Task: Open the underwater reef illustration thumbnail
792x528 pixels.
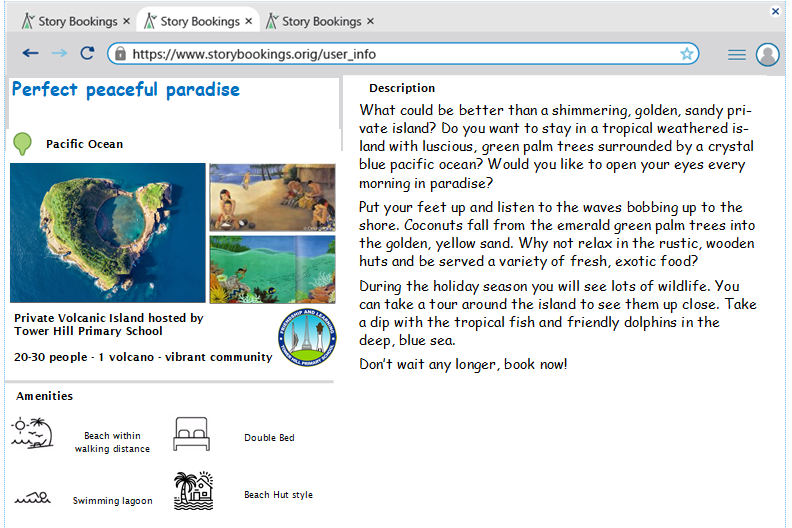Action: click(272, 269)
